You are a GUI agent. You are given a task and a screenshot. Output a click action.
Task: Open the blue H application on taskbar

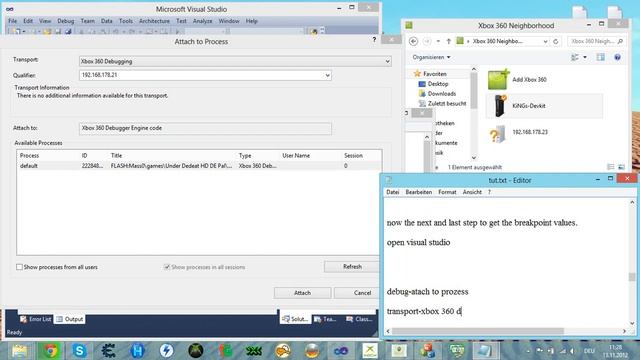pos(138,351)
